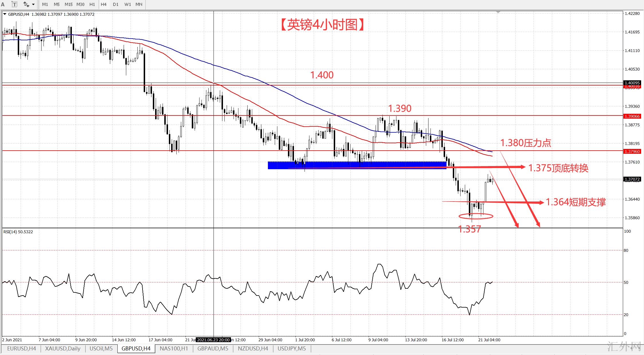Open the XAUUSD,Daily chart tab
The height and width of the screenshot is (355, 644).
[x=63, y=348]
